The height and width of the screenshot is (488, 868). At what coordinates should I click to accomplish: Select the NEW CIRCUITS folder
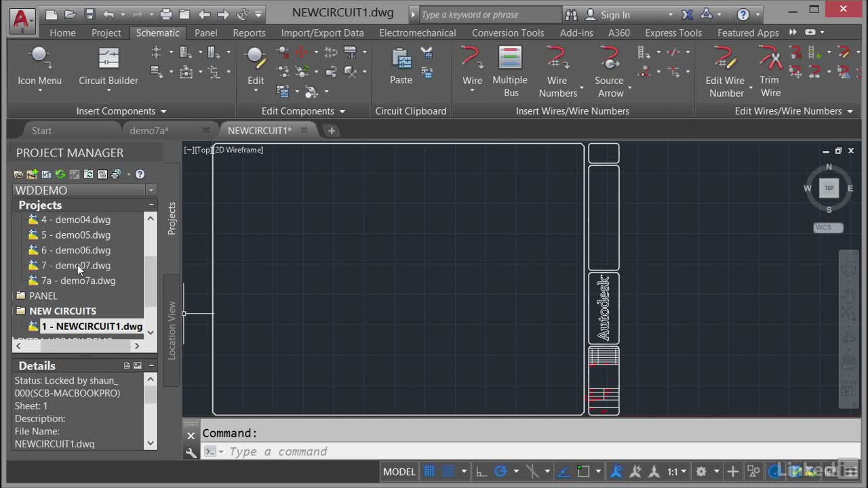pos(62,311)
